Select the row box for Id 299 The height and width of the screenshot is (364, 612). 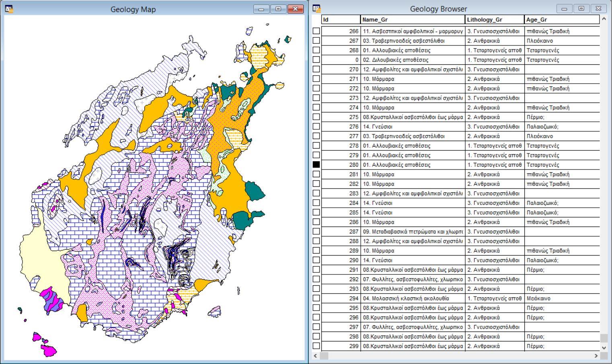pos(316,346)
